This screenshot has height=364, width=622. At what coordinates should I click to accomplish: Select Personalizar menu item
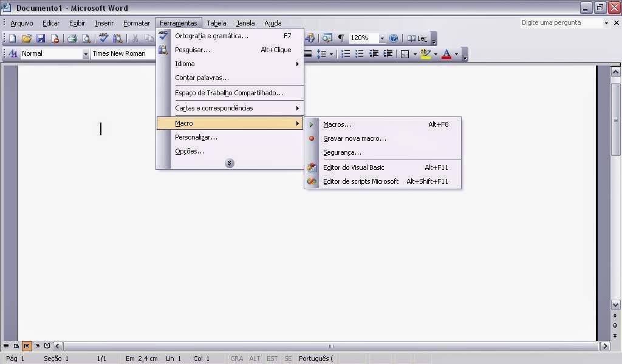click(230, 137)
